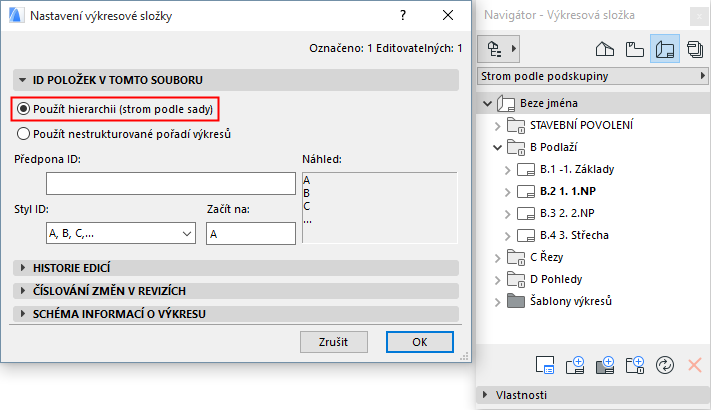
Task: Click New Master Layout icon
Action: click(x=605, y=365)
